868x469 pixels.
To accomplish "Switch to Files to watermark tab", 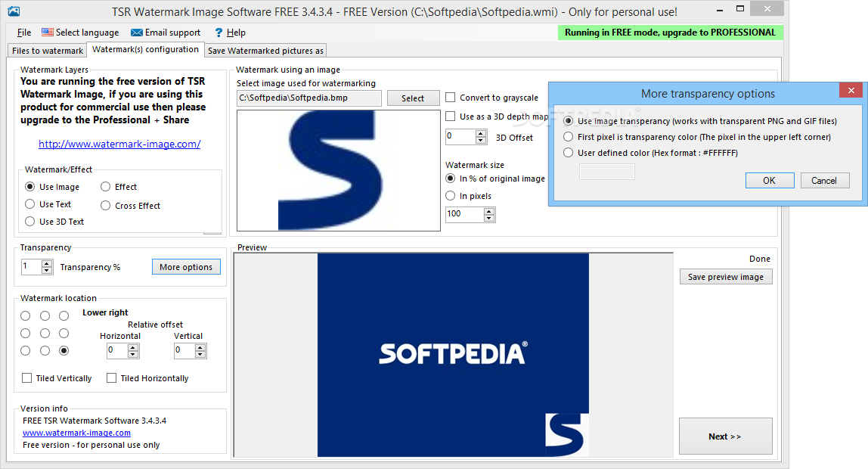I will click(x=48, y=51).
